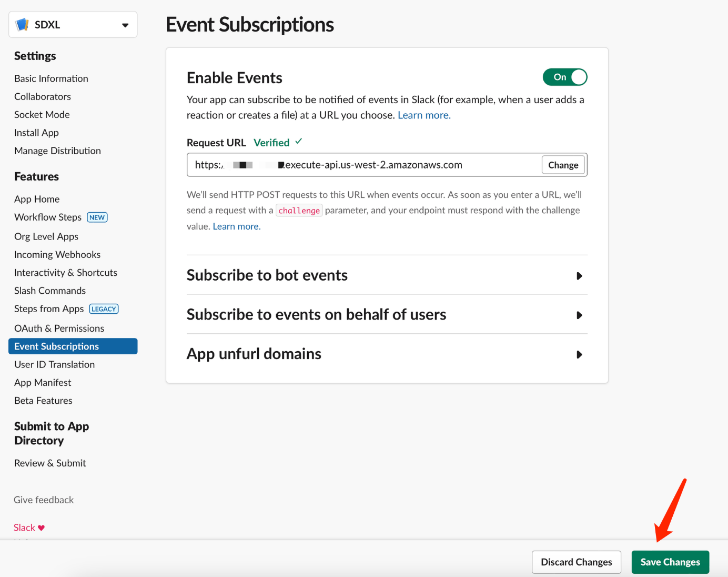
Task: Open the SDXL app selector dropdown
Action: 73,25
